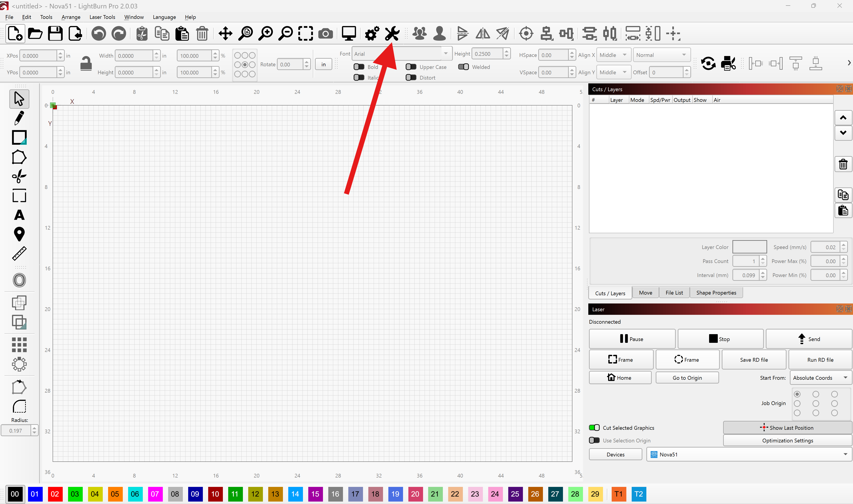Open the Nova51 device dropdown
Viewport: 853px width, 504px height.
pyautogui.click(x=749, y=454)
